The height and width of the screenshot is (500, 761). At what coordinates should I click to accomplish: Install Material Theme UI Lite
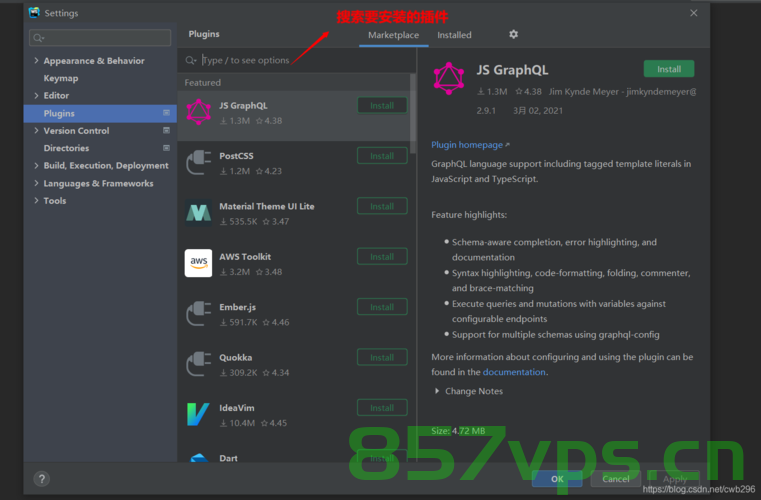[382, 206]
